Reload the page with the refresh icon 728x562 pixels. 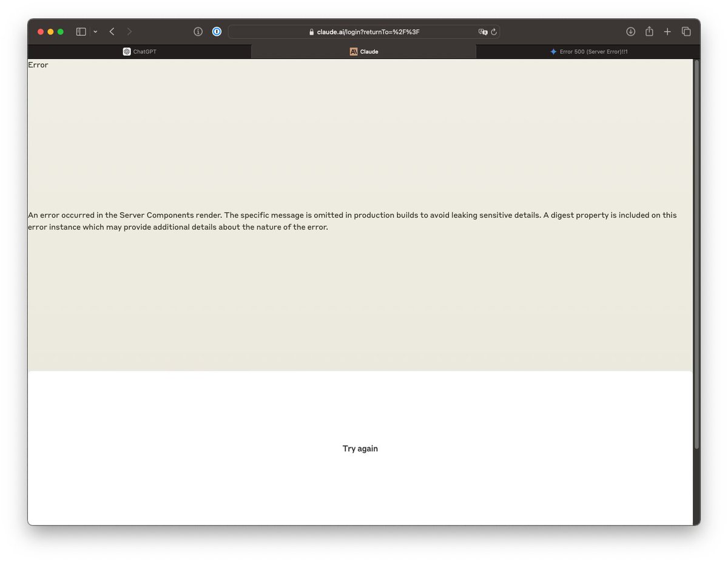(x=494, y=32)
